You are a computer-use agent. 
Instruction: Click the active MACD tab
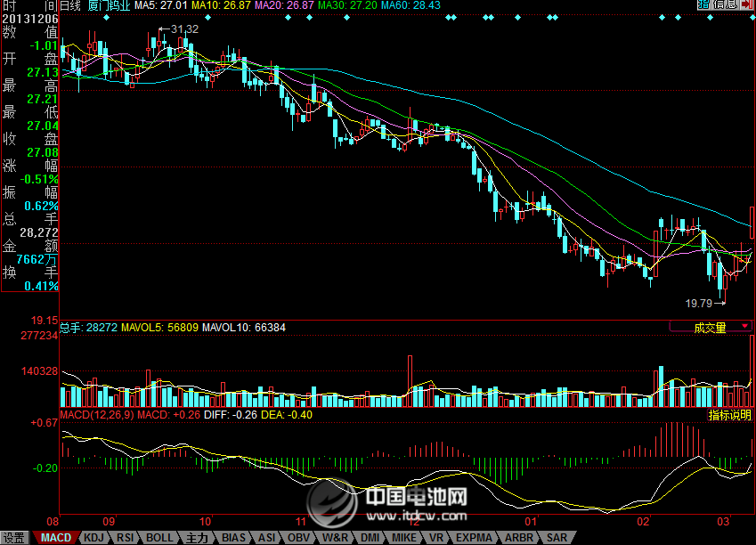tap(56, 538)
